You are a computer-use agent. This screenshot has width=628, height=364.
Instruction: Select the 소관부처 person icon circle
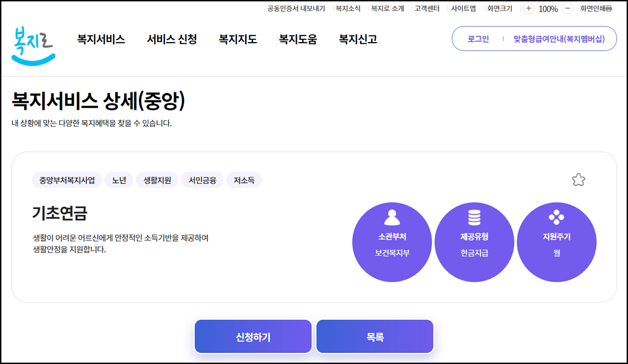(392, 242)
